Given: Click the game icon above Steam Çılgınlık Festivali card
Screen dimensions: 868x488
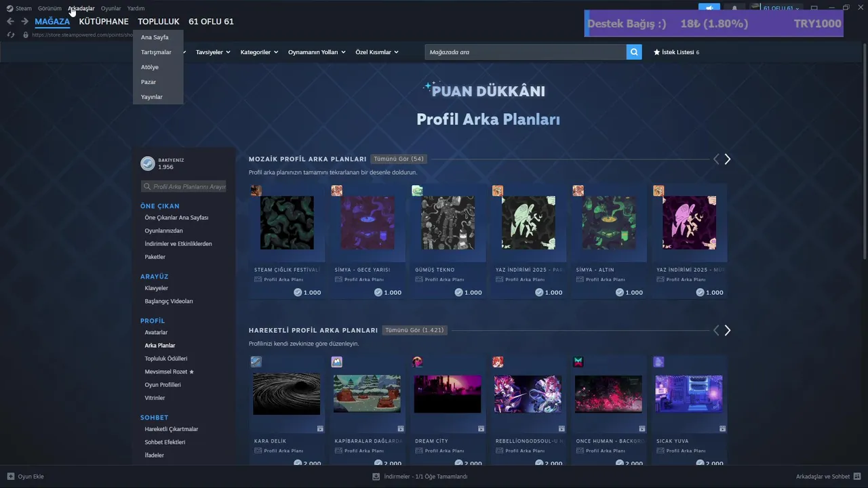Looking at the screenshot, I should tap(256, 190).
